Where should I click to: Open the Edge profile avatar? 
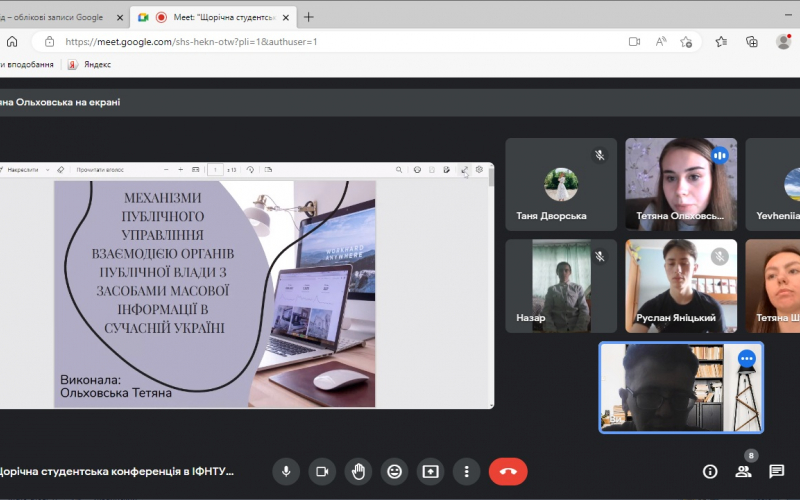[783, 42]
